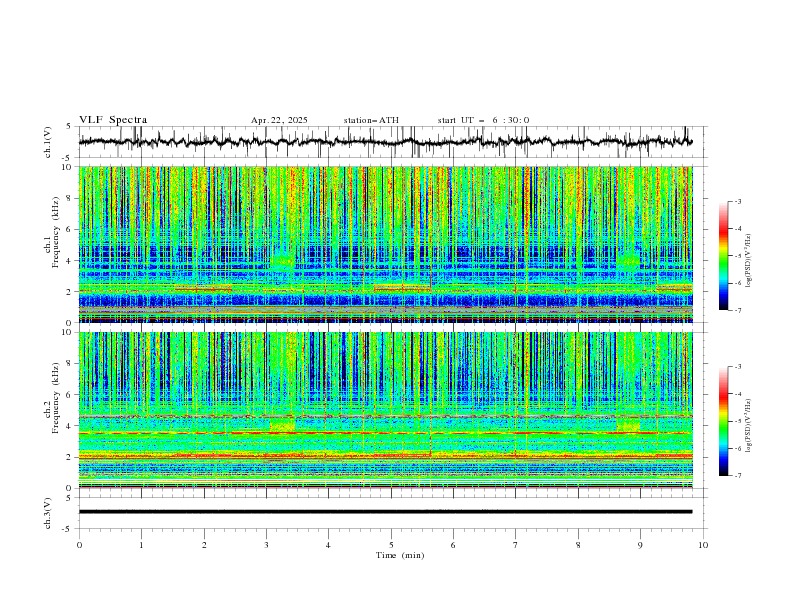
Task: Click the "VLF Spectra" plot title
Action: pyautogui.click(x=113, y=120)
